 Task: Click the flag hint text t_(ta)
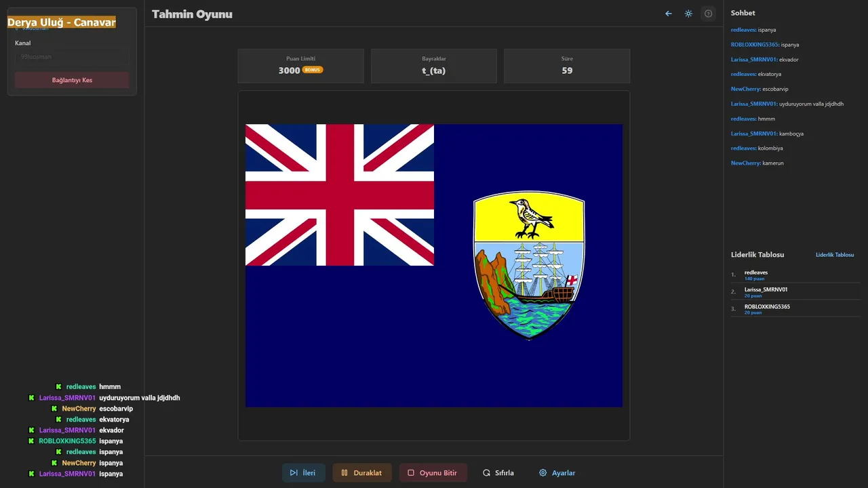[434, 70]
